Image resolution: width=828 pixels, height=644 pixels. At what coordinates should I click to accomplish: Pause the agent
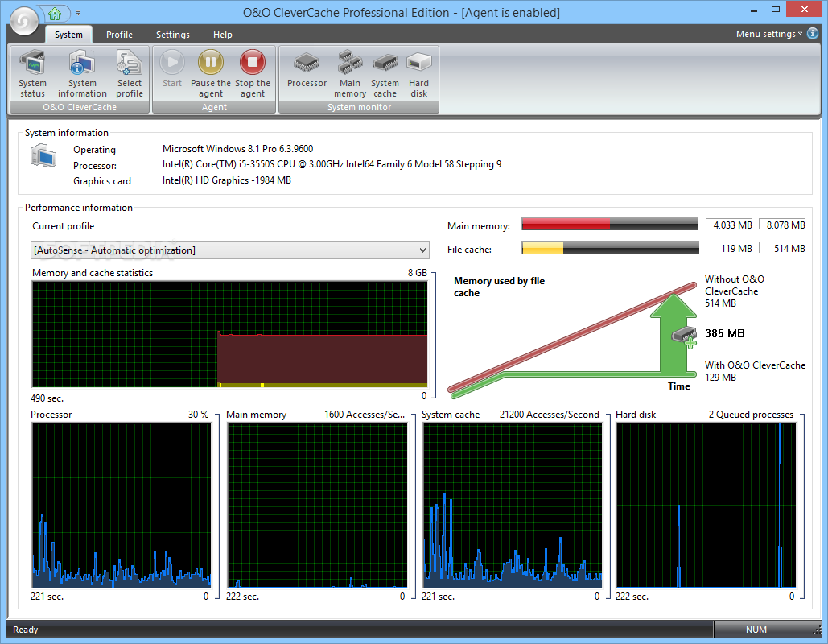coord(211,74)
